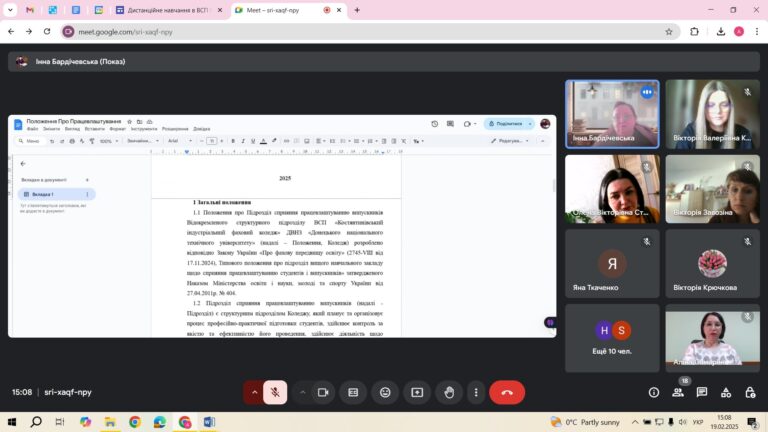Click the browser back arrow
Viewport: 768px width, 432px height.
[x=11, y=31]
